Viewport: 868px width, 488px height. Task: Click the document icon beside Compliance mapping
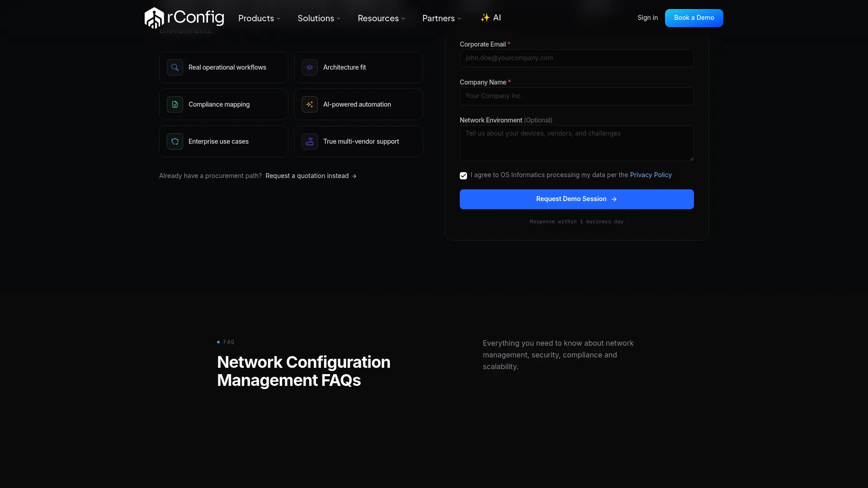tap(175, 104)
